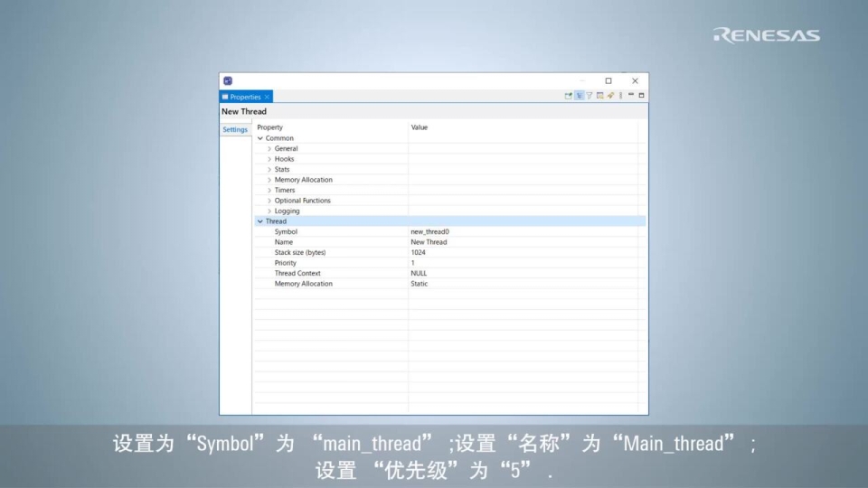
Task: Collapse the Thread category
Action: [260, 221]
